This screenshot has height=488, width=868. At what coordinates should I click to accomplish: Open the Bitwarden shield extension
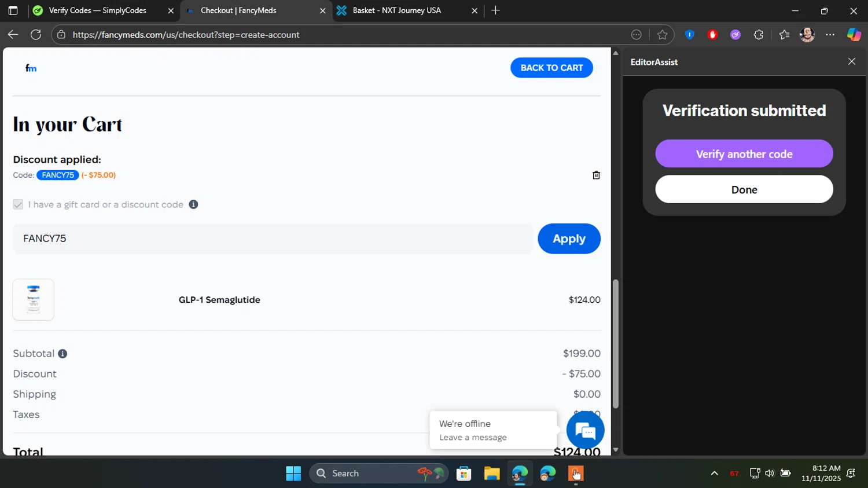pyautogui.click(x=689, y=35)
